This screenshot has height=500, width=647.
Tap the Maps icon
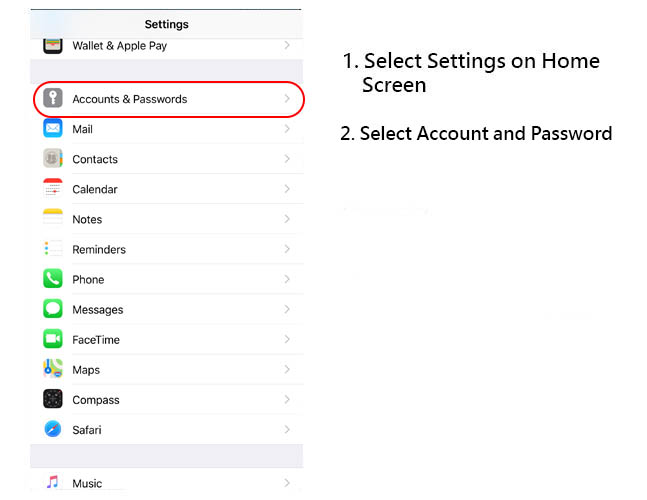(x=53, y=369)
